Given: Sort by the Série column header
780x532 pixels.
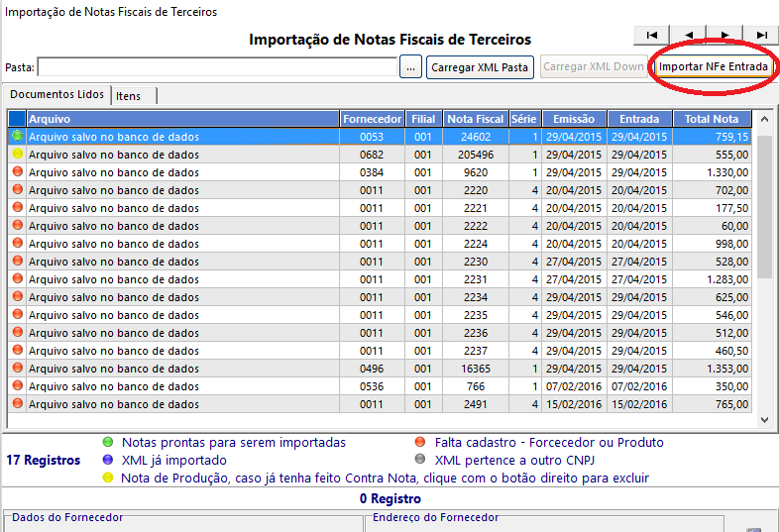Looking at the screenshot, I should click(525, 119).
